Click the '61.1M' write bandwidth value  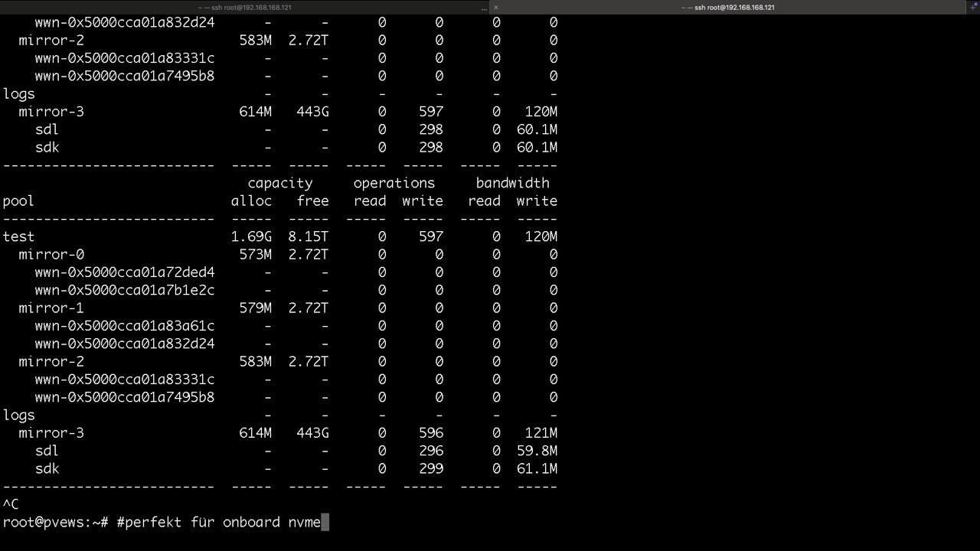pyautogui.click(x=537, y=468)
